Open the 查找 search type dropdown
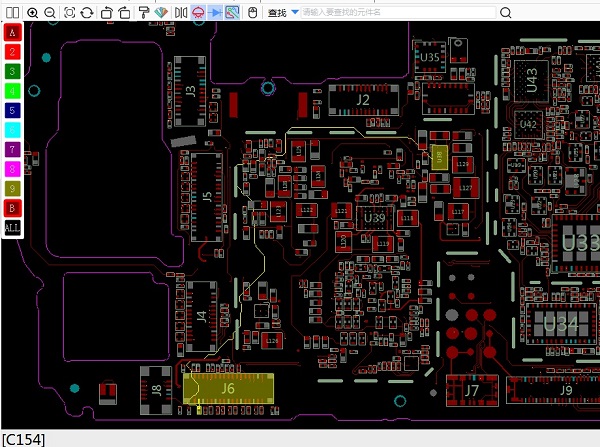Screen dimensions: 600x447 click(x=295, y=13)
